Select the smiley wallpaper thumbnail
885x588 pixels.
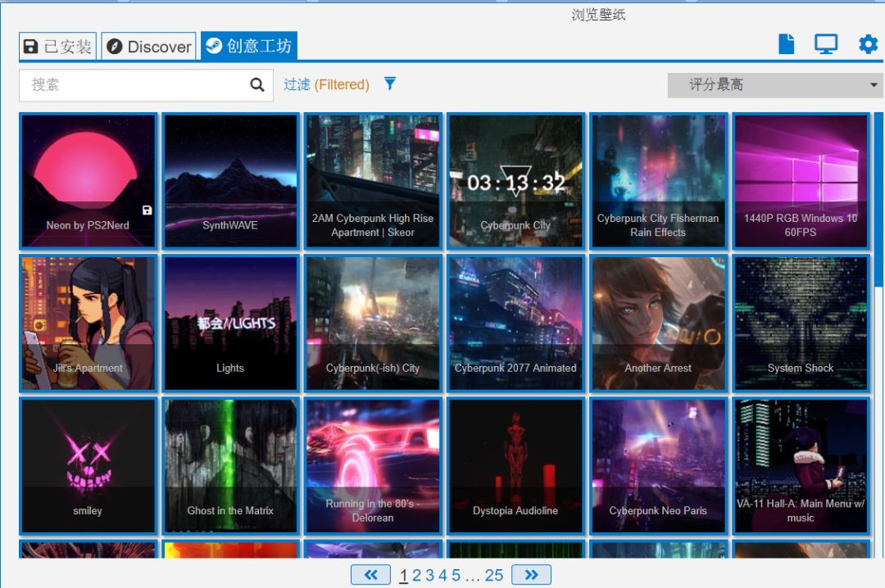(x=88, y=465)
